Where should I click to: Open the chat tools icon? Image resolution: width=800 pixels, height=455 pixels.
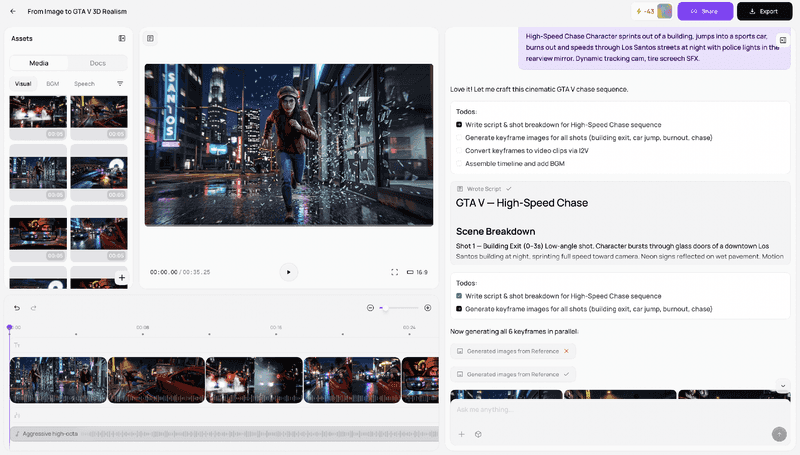click(x=478, y=434)
